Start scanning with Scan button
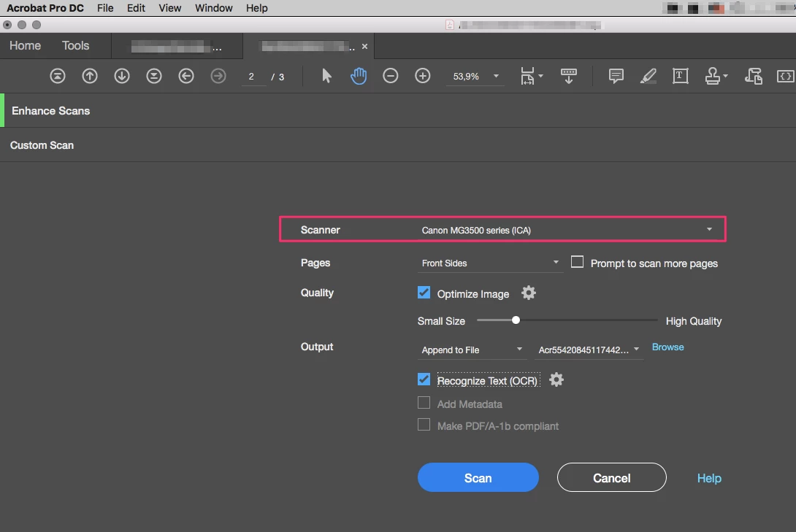This screenshot has height=532, width=796. coord(478,477)
